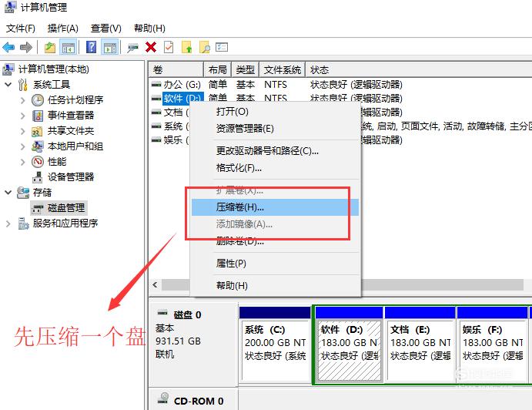
Task: Select 更改驱动器号和路径(C)... menu entry
Action: [275, 151]
